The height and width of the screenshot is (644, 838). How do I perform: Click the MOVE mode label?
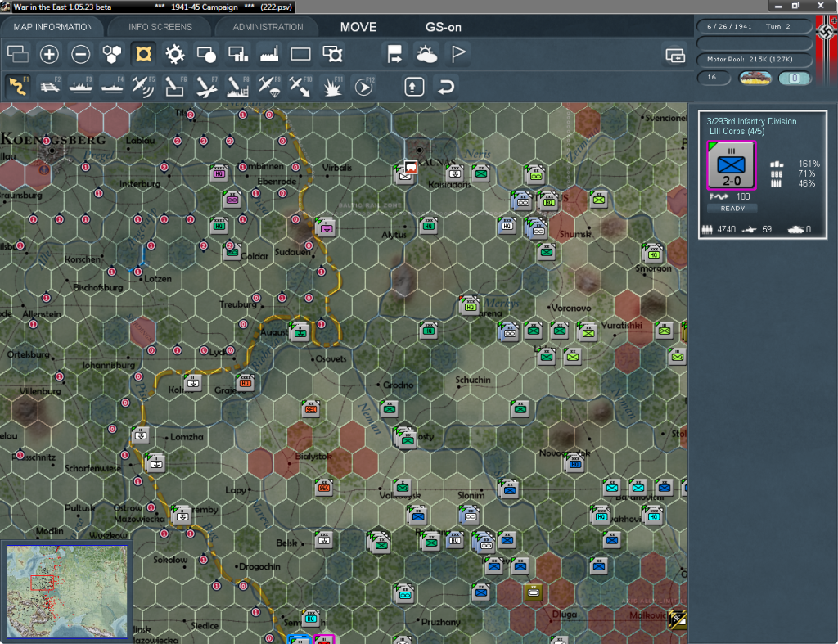358,27
